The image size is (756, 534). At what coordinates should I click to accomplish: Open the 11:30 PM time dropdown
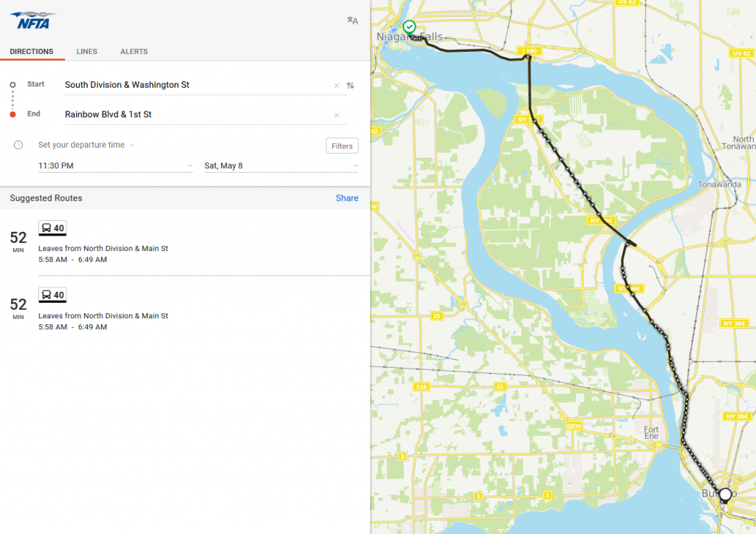[x=114, y=166]
